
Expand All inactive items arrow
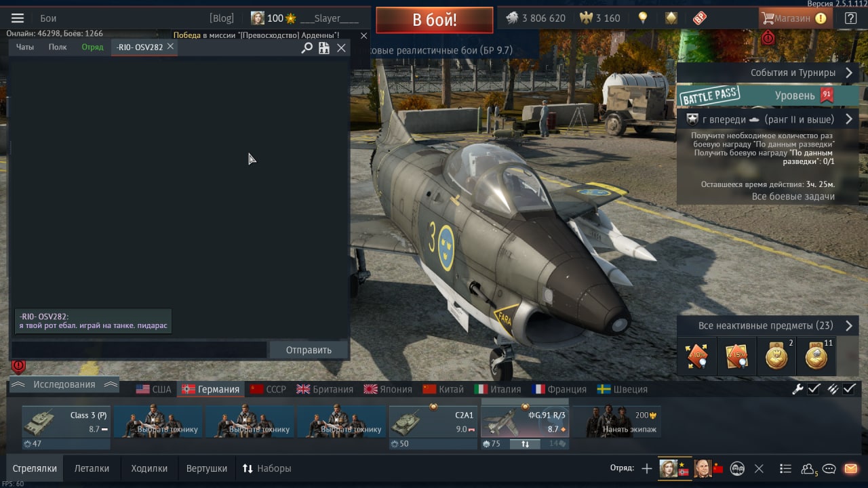point(848,326)
